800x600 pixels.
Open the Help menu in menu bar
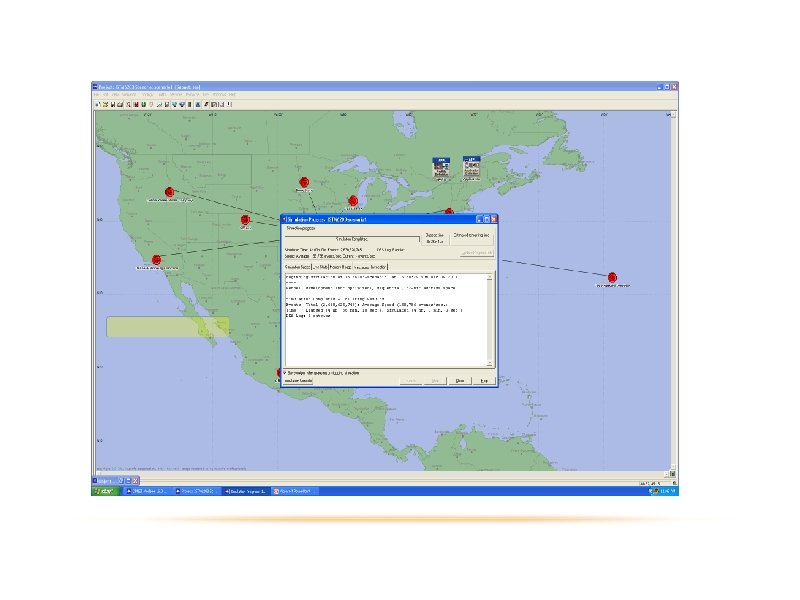click(x=232, y=95)
